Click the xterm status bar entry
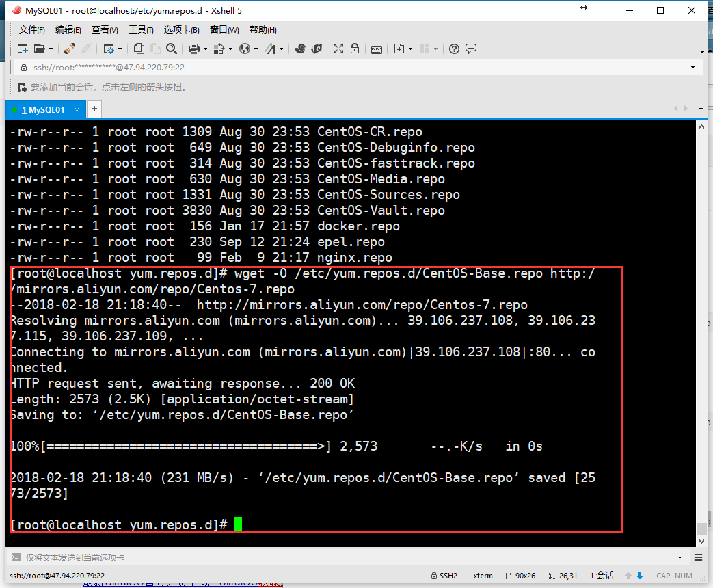 click(x=483, y=576)
